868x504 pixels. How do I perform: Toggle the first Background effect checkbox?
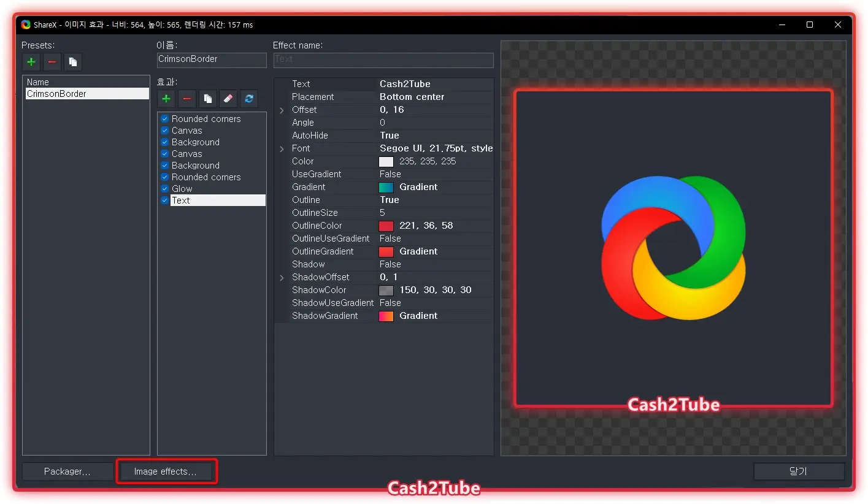164,142
